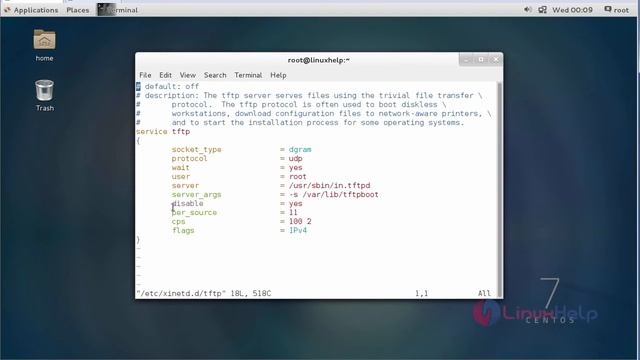Click the 'socket_type' parameter
Screen dimensions: 640x360
tap(196, 149)
